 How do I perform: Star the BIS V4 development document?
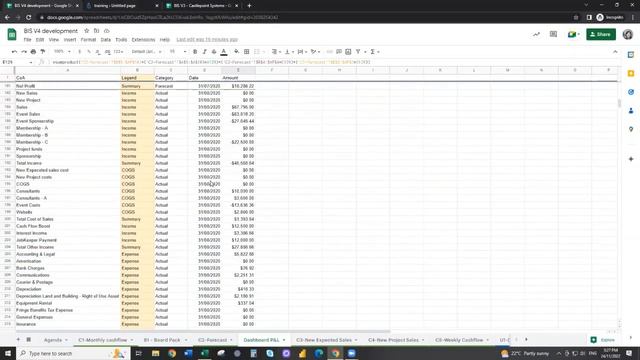[x=87, y=31]
